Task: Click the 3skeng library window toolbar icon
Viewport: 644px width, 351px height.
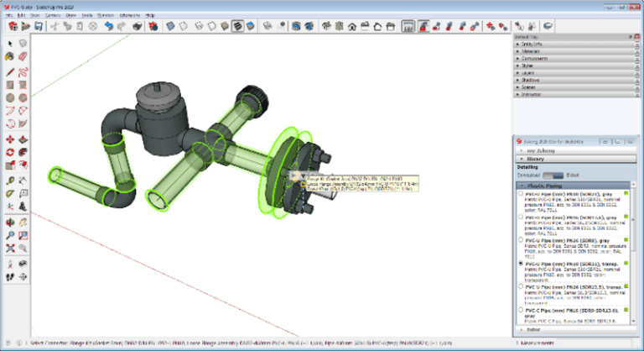Action: (x=408, y=26)
